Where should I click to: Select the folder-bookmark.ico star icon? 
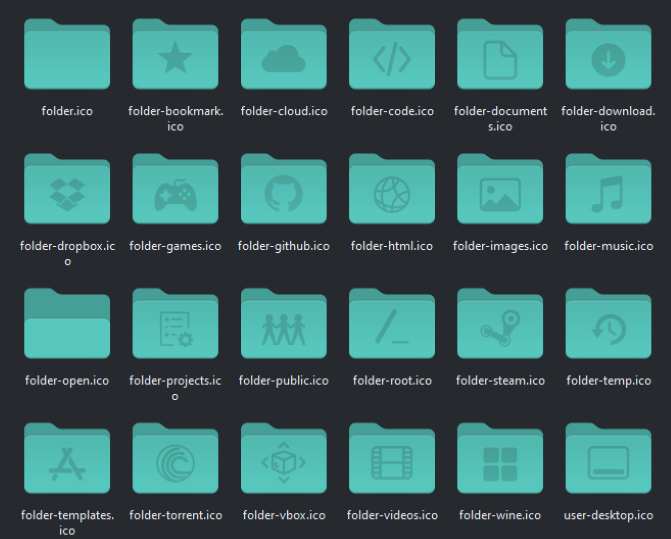pyautogui.click(x=175, y=60)
